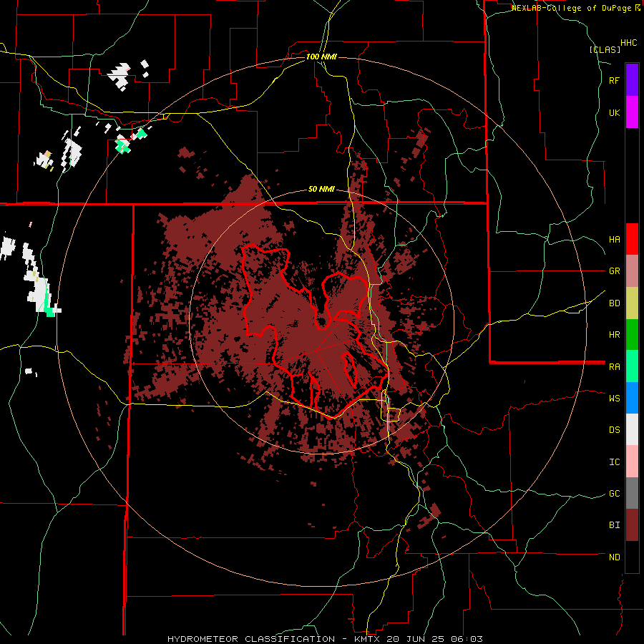The height and width of the screenshot is (644, 644).
Task: Click the IC legend label
Action: pos(614,462)
